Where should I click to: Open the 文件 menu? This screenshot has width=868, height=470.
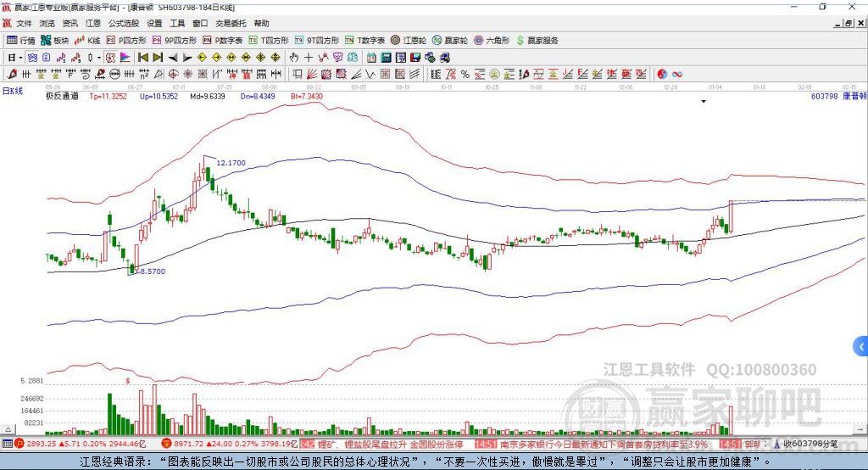coord(24,23)
